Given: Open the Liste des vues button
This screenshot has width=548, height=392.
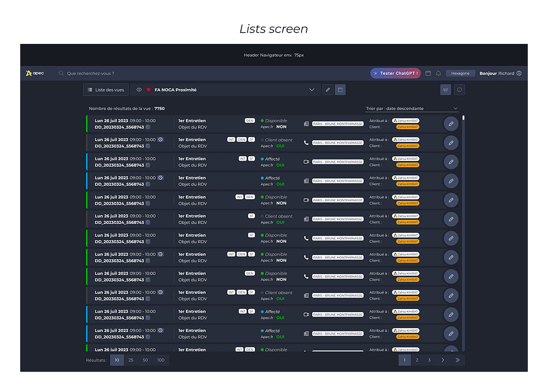Looking at the screenshot, I should 106,90.
